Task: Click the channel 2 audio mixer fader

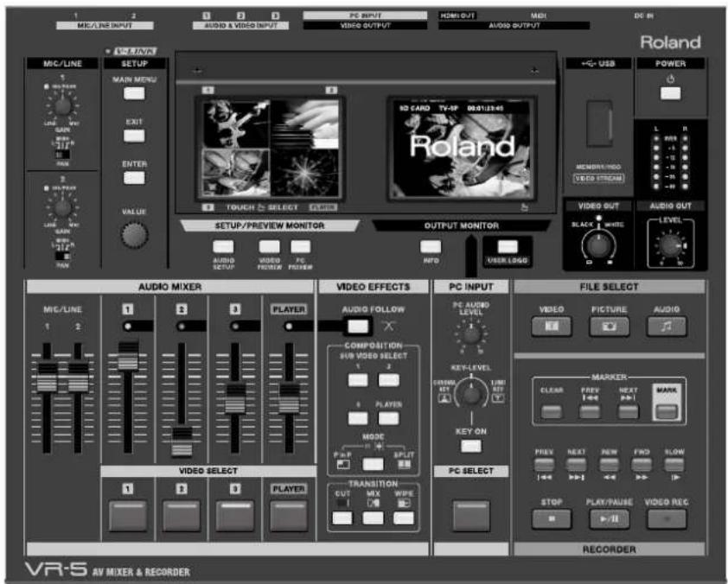Action: pos(182,441)
